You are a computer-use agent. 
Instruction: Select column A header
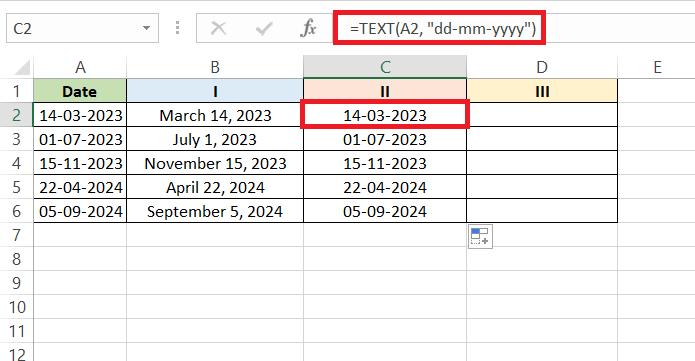pos(80,67)
